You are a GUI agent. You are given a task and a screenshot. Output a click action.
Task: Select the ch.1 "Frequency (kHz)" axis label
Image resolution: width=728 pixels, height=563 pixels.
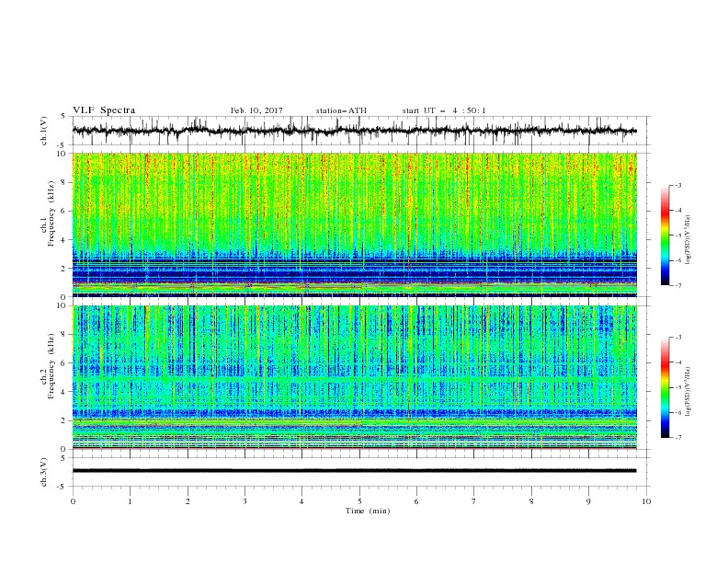click(51, 214)
